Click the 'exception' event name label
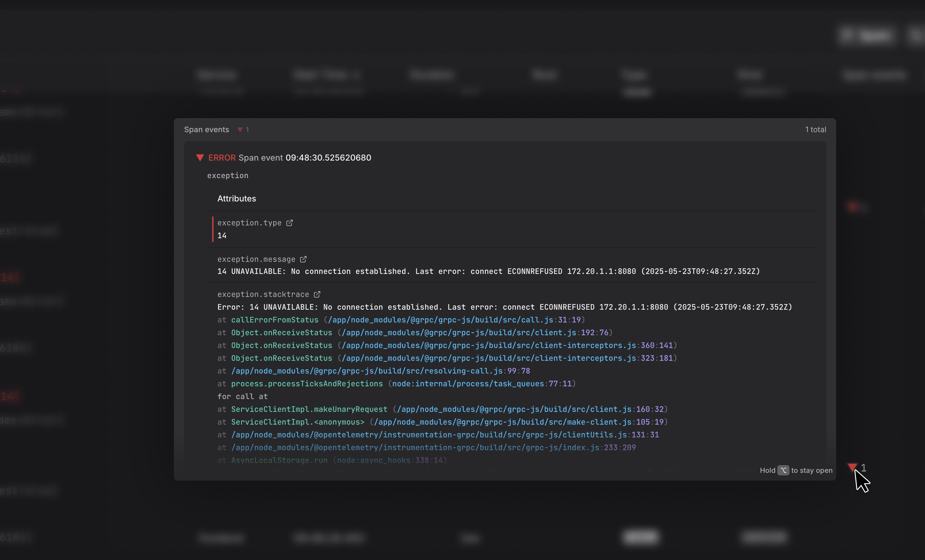This screenshot has width=925, height=560. [x=228, y=176]
